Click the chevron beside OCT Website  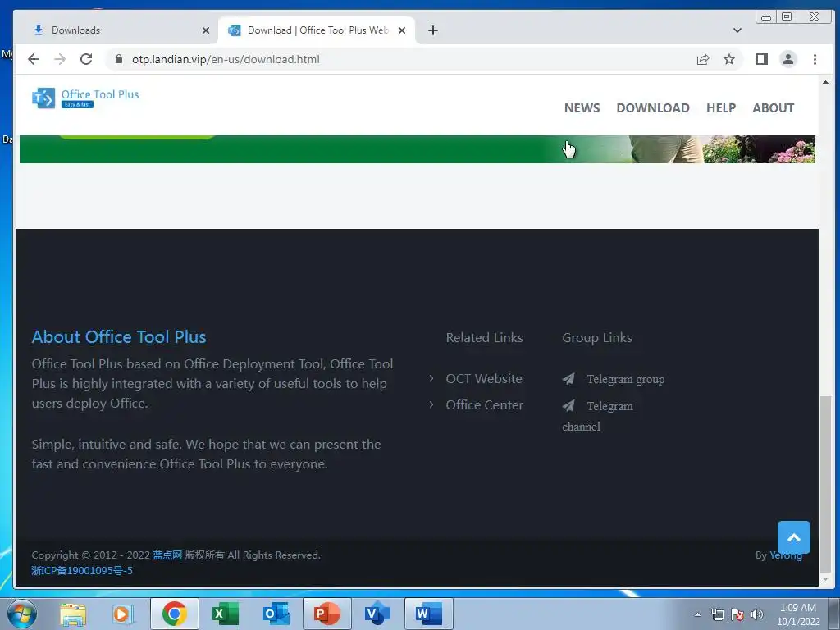pyautogui.click(x=431, y=379)
